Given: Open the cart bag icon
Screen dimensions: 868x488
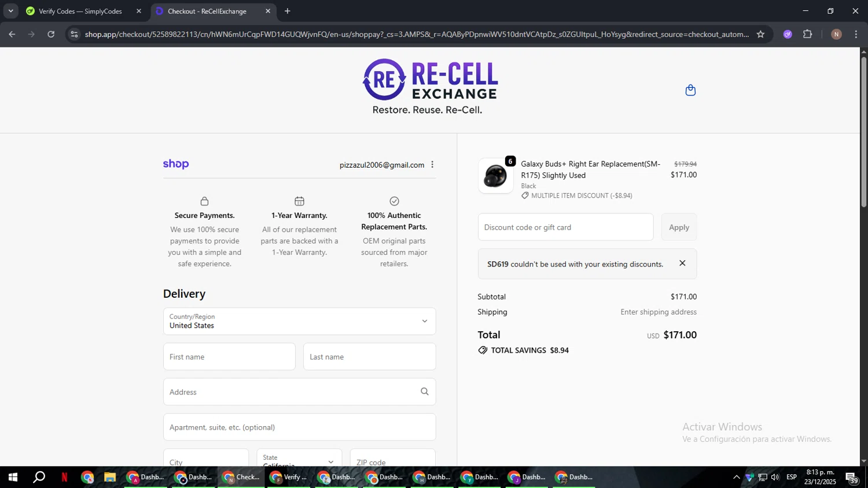Looking at the screenshot, I should (690, 90).
